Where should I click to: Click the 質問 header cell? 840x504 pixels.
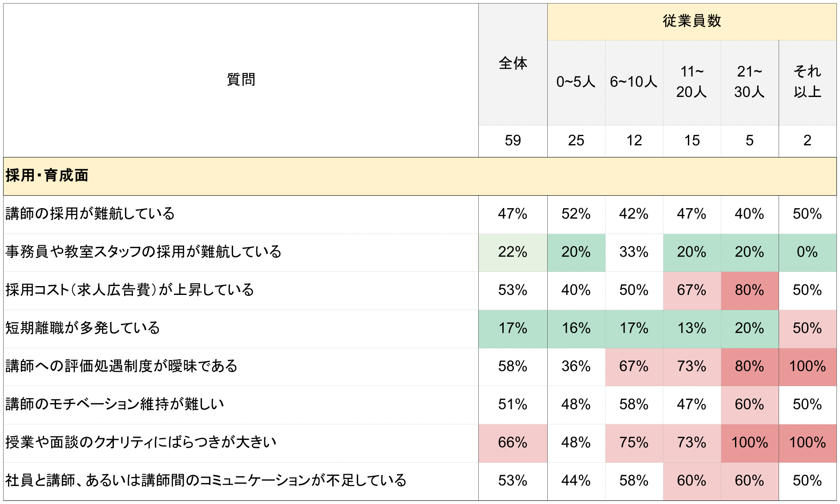(x=241, y=80)
